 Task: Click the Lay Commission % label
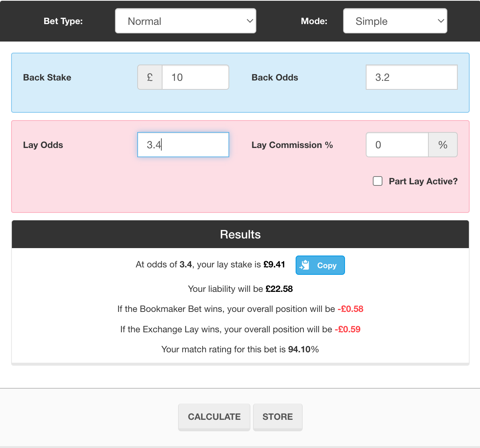pos(292,145)
